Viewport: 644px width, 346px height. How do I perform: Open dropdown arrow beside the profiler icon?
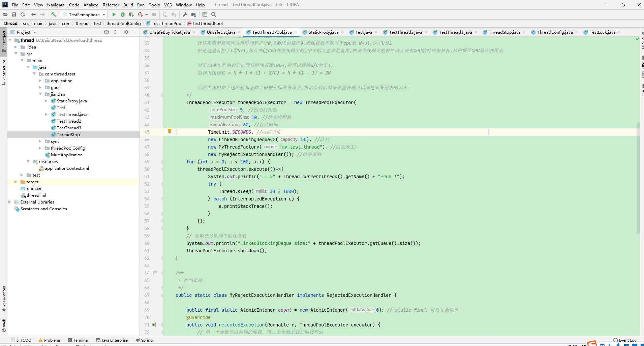tap(147, 14)
